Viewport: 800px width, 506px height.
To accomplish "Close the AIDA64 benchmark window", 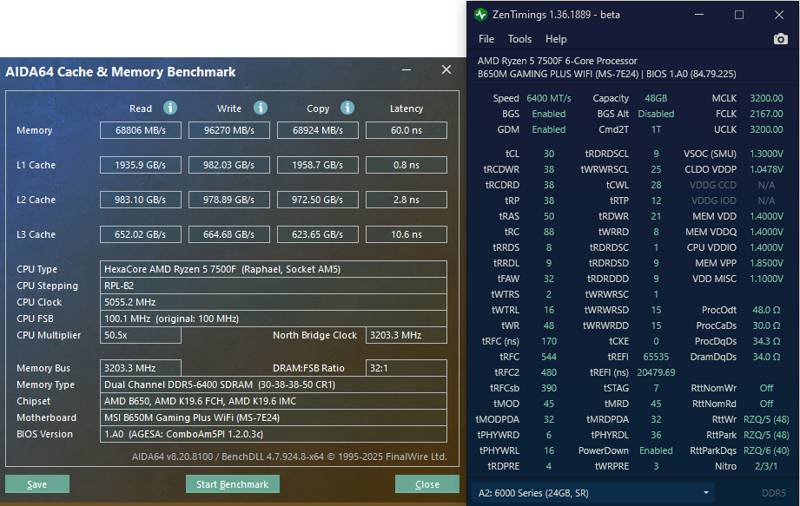I will click(x=446, y=70).
